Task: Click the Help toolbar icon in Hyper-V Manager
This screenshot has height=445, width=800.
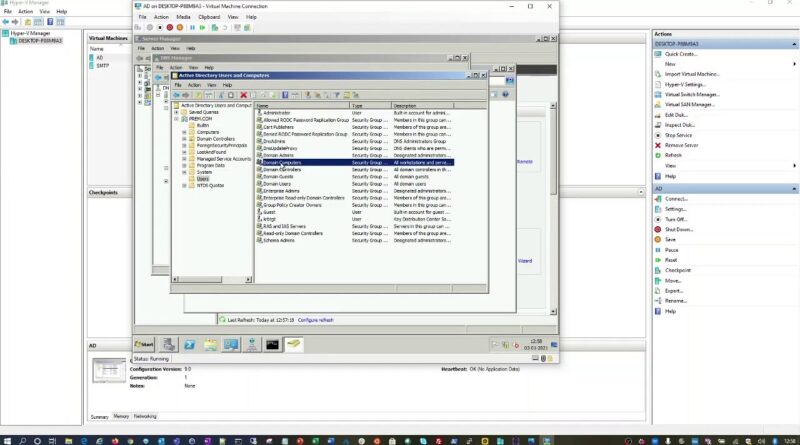Action: pos(50,22)
